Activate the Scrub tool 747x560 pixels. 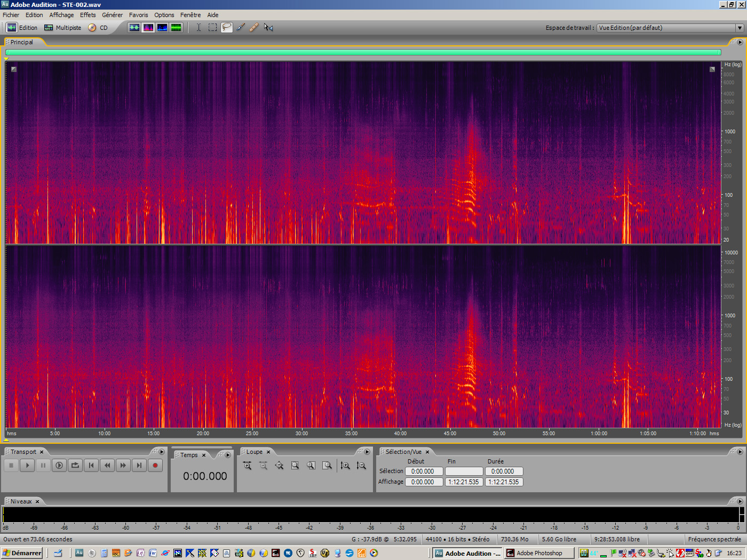coord(268,27)
